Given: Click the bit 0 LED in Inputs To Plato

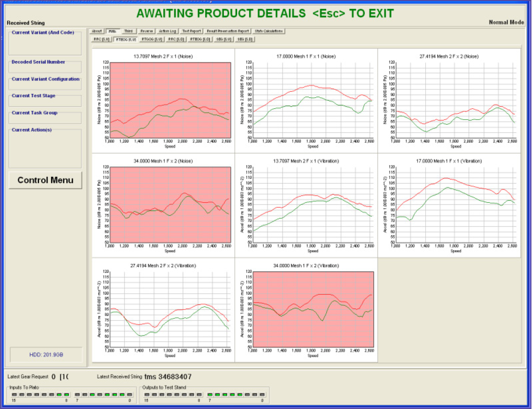Looking at the screenshot, I should pos(130,395).
